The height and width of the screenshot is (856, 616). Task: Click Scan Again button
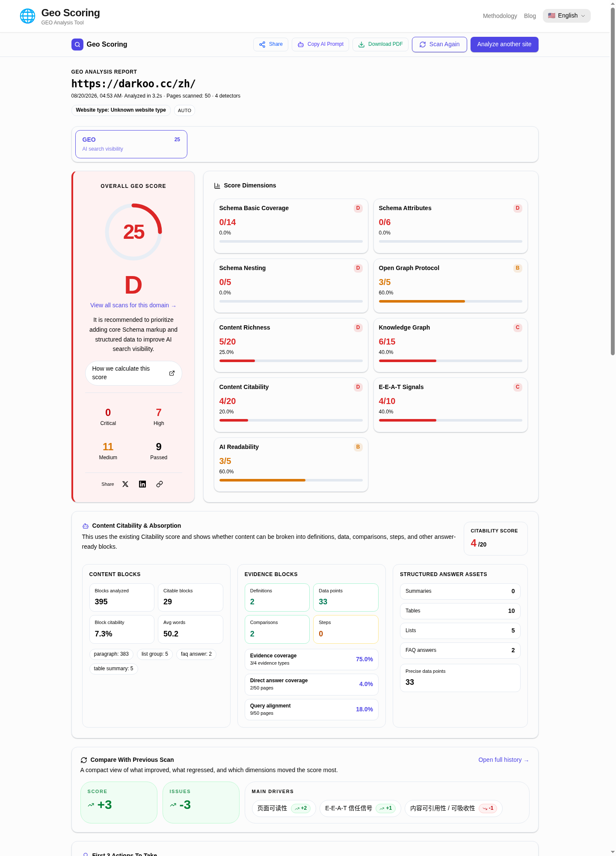439,45
